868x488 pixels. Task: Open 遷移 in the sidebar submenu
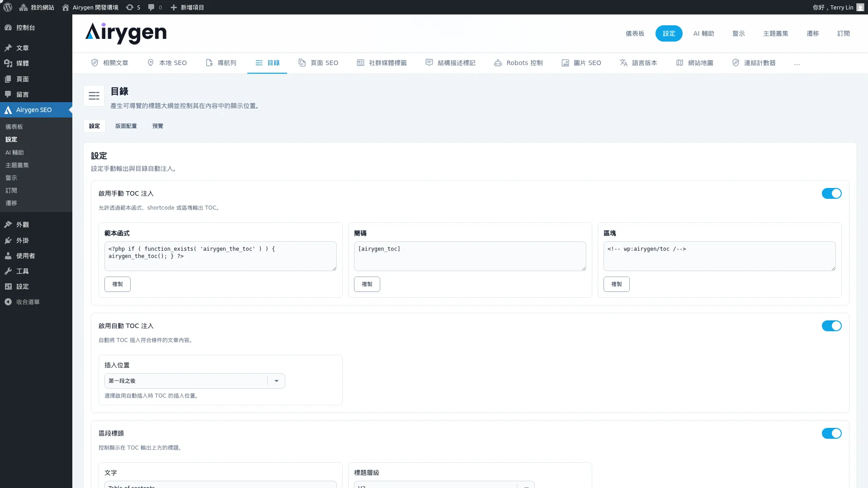(11, 203)
